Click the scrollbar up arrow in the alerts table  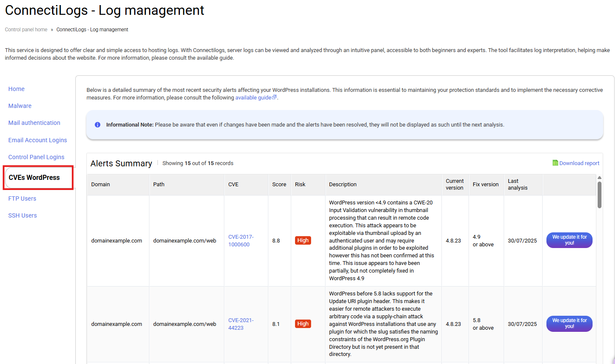(x=599, y=178)
